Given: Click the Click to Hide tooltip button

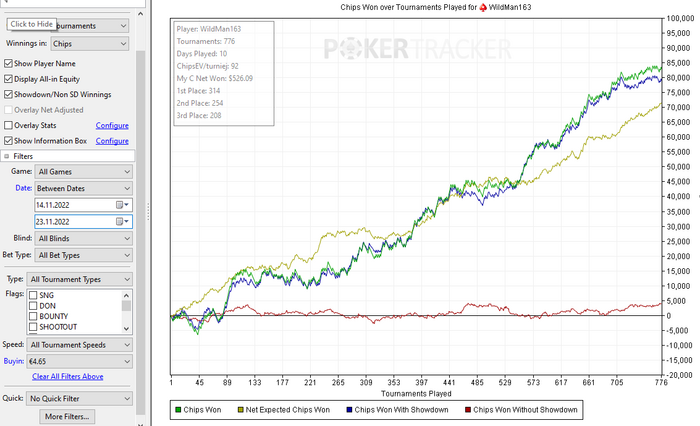Looking at the screenshot, I should 31,24.
